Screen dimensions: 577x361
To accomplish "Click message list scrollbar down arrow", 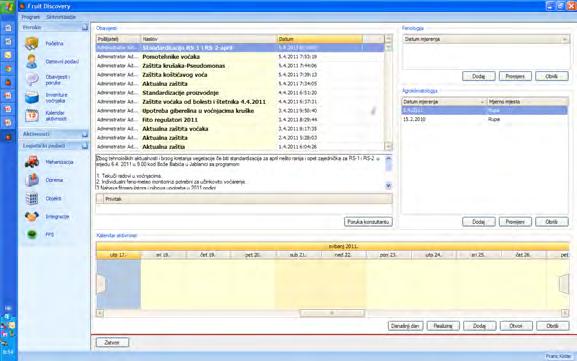I will (x=388, y=146).
